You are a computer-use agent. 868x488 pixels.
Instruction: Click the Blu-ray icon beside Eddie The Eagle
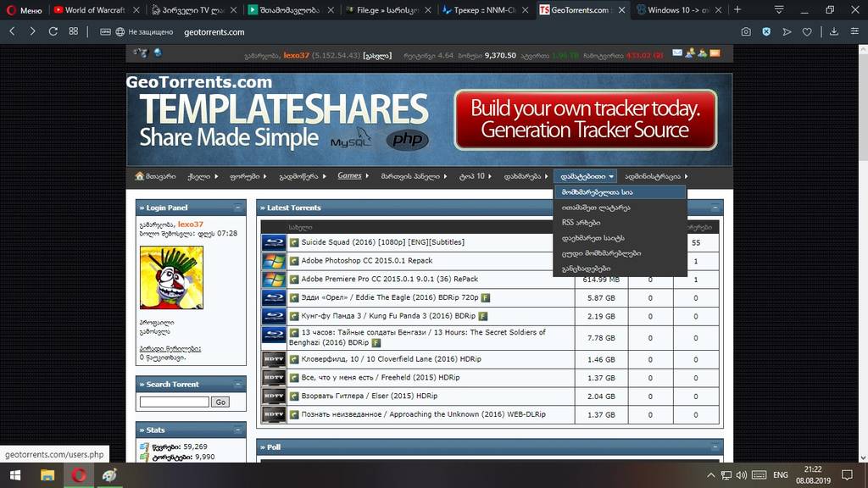coord(274,297)
